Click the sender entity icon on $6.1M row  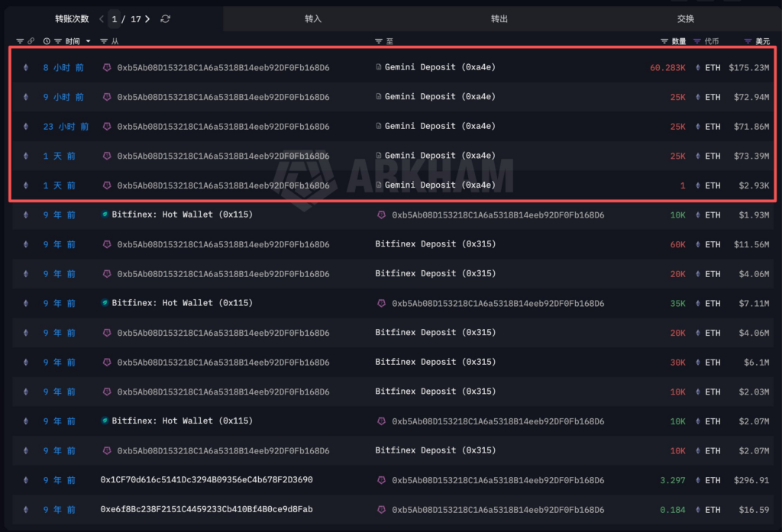[107, 362]
